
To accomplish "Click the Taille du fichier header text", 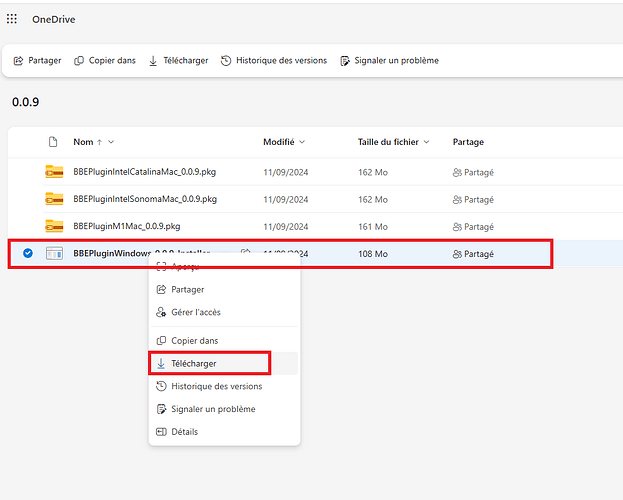I will pos(388,142).
